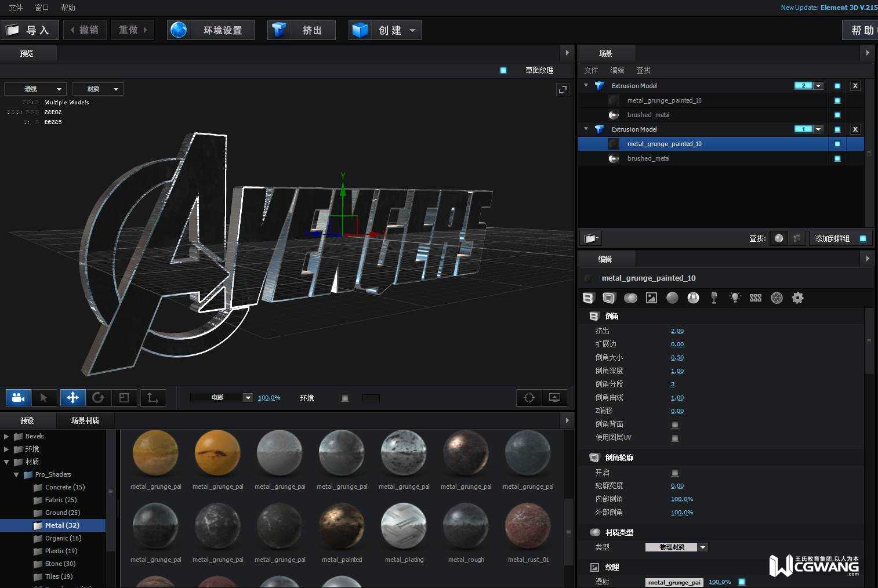Toggle the 草图纹理 checkbox
This screenshot has width=878, height=588.
503,70
